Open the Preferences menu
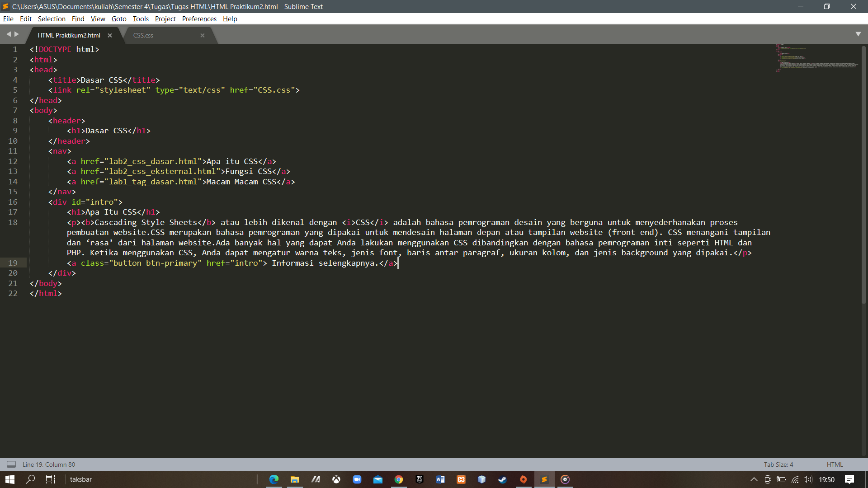 point(199,19)
